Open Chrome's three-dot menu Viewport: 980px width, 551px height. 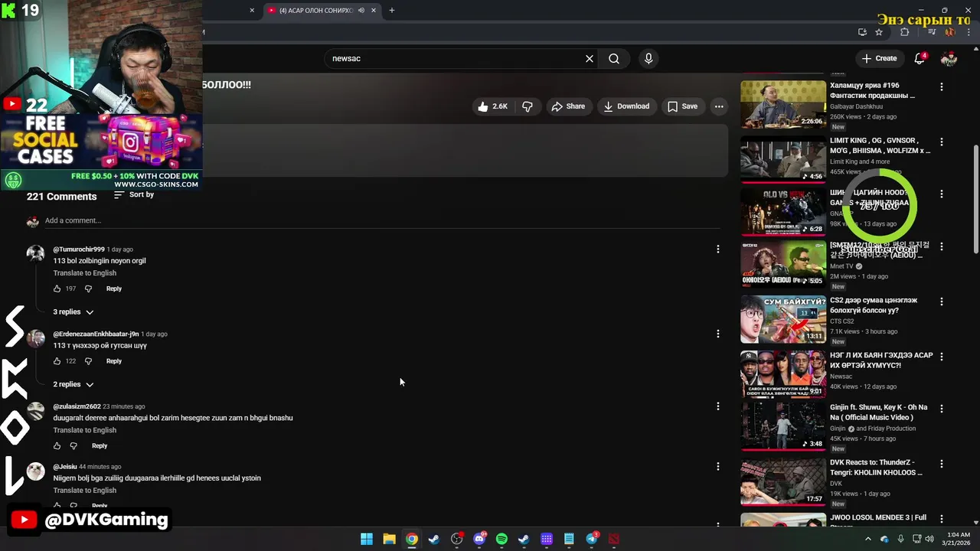(969, 32)
